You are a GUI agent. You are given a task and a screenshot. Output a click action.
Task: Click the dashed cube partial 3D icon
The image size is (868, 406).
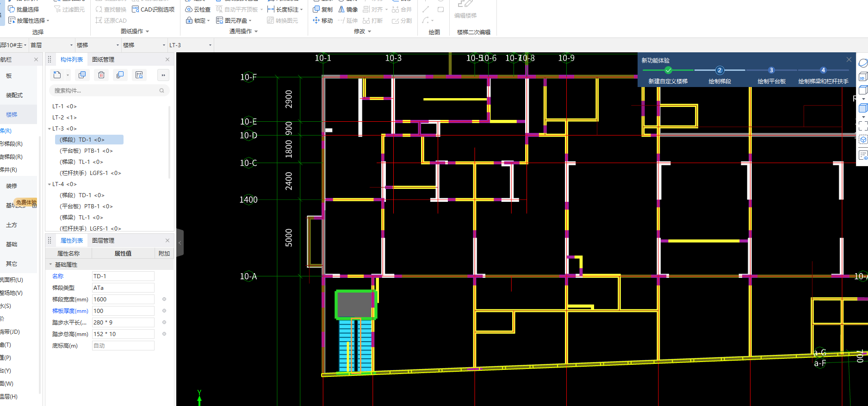tap(863, 140)
